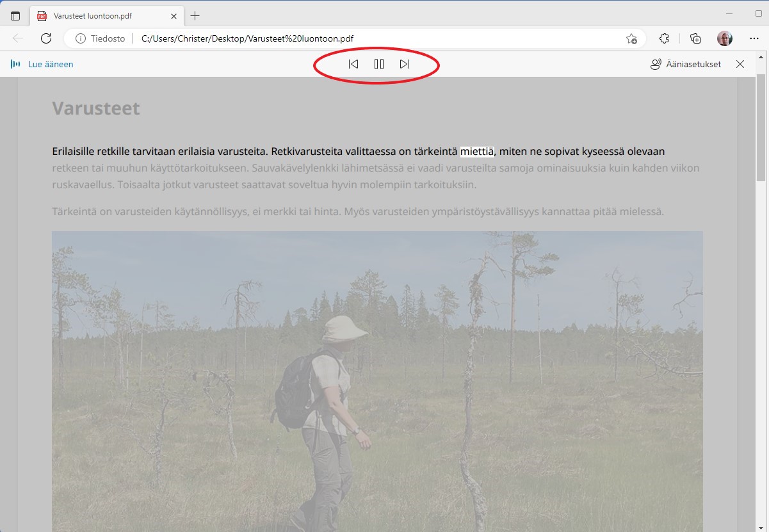
Task: Click the paragraph starting with Tärkeintä on varusteiden
Action: coord(358,211)
